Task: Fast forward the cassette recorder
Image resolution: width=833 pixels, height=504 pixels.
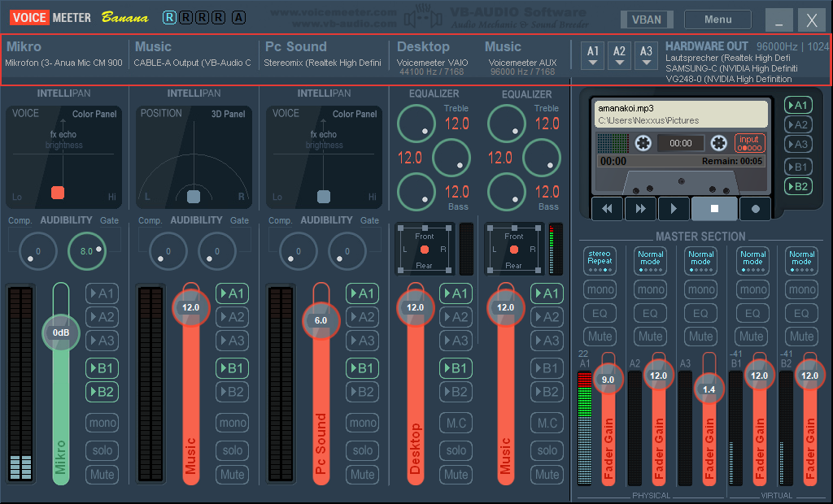Action: pyautogui.click(x=641, y=209)
